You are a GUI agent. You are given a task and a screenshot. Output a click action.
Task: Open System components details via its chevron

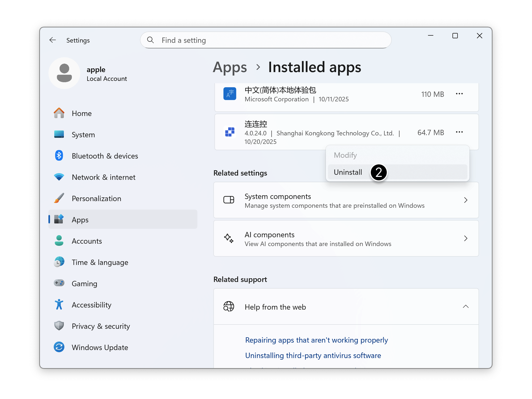coord(466,200)
